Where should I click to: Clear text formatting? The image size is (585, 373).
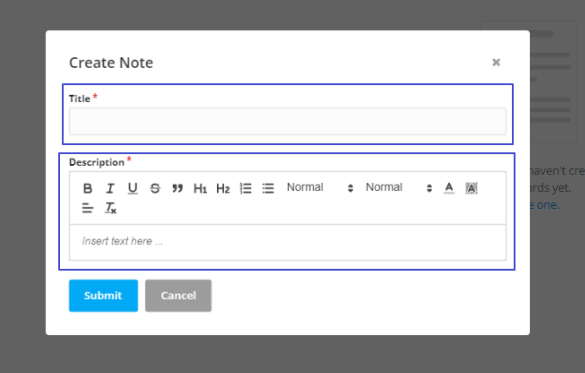110,208
